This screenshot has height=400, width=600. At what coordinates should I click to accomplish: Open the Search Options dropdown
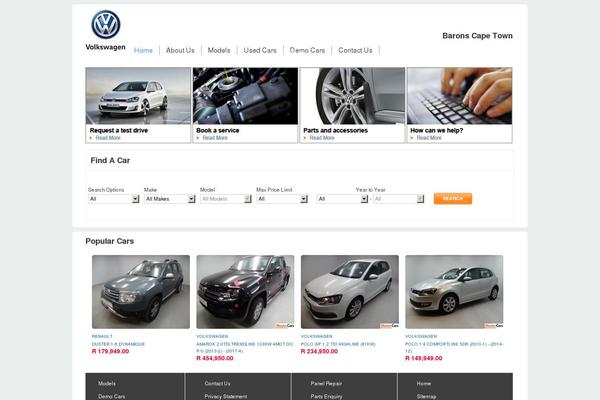(114, 199)
